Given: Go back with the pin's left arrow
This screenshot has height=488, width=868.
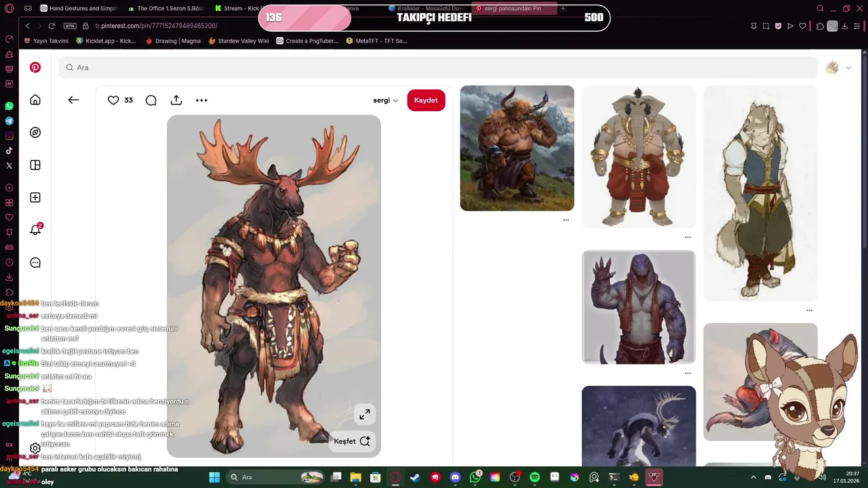Looking at the screenshot, I should point(73,100).
